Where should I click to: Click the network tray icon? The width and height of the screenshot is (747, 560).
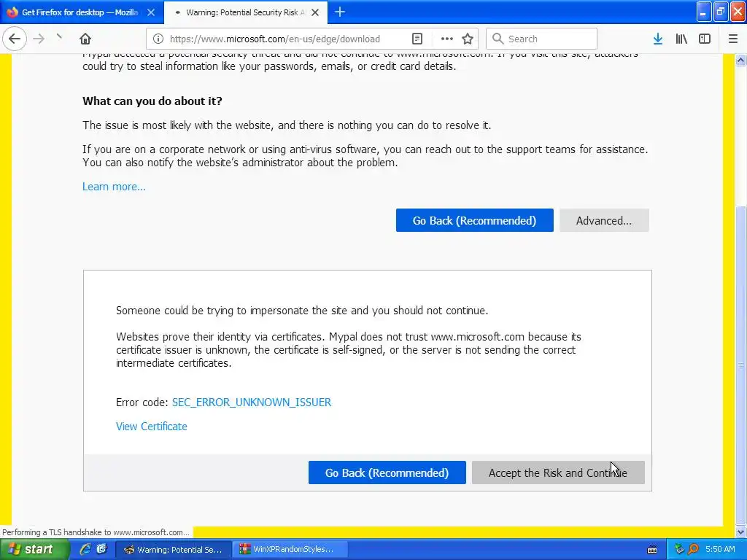679,550
